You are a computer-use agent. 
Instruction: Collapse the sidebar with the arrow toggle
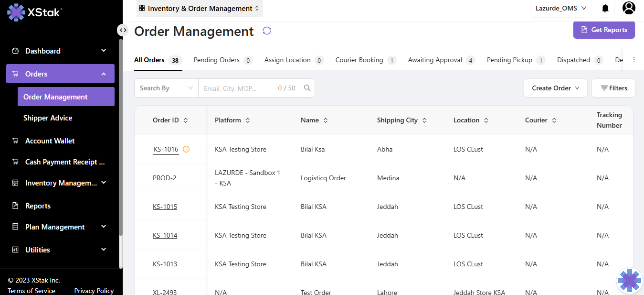[x=123, y=30]
